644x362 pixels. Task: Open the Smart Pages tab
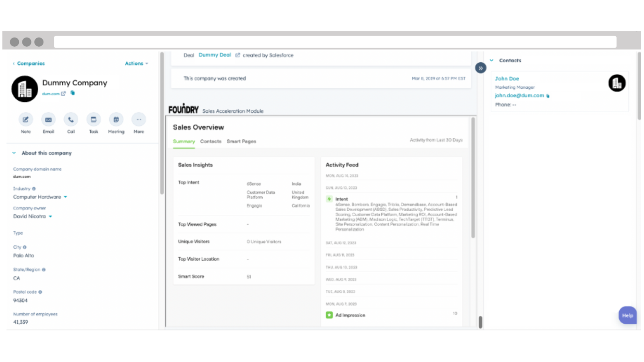241,141
